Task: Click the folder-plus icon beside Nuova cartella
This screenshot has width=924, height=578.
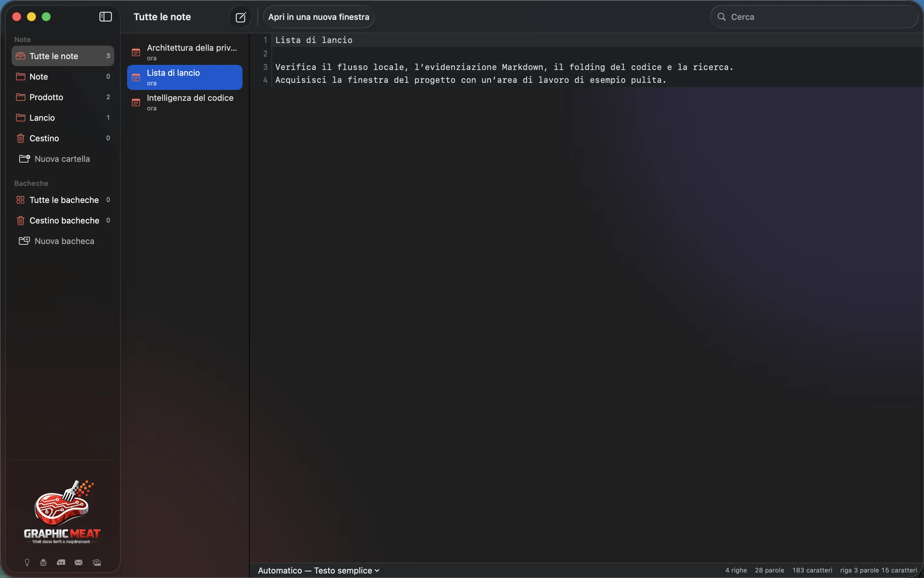Action: tap(24, 159)
